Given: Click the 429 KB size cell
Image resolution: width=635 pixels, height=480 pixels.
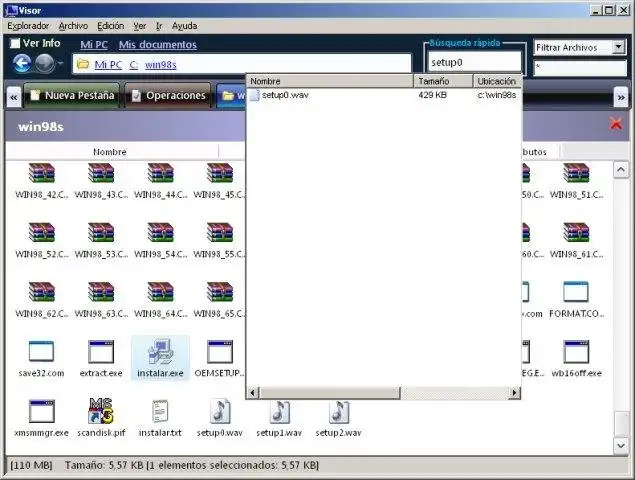Looking at the screenshot, I should [433, 95].
